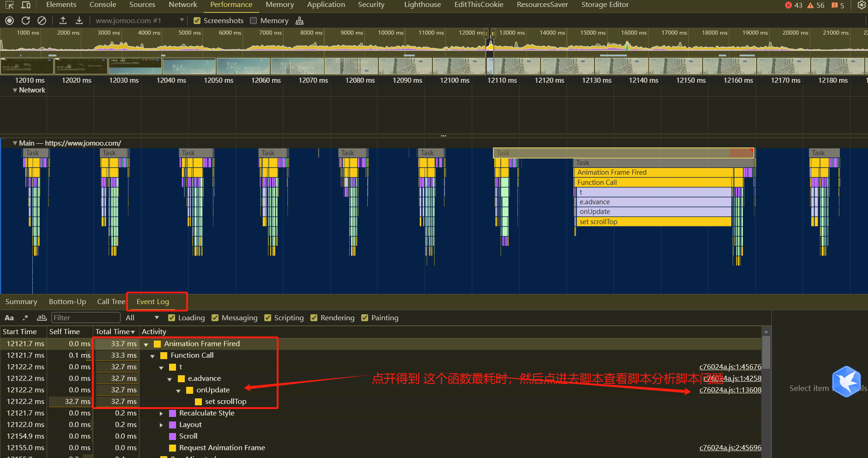Open the www.jomoo.com #1 recording dropdown

coord(140,20)
